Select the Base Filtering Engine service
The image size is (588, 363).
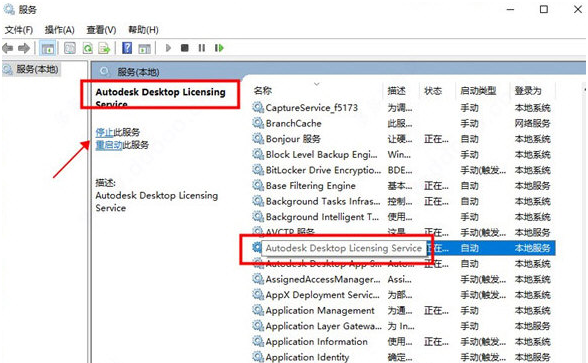pos(403,186)
